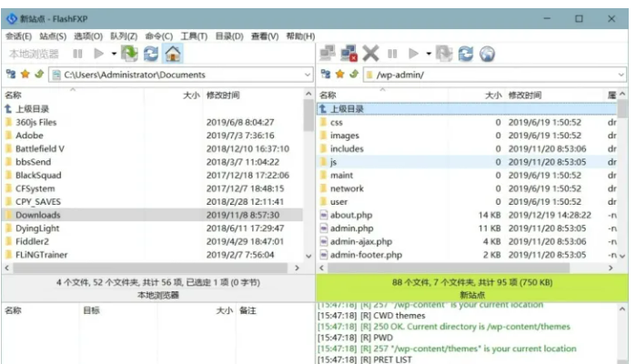Open the dropdown arrow next to local play
This screenshot has width=636, height=364.
pyautogui.click(x=114, y=54)
